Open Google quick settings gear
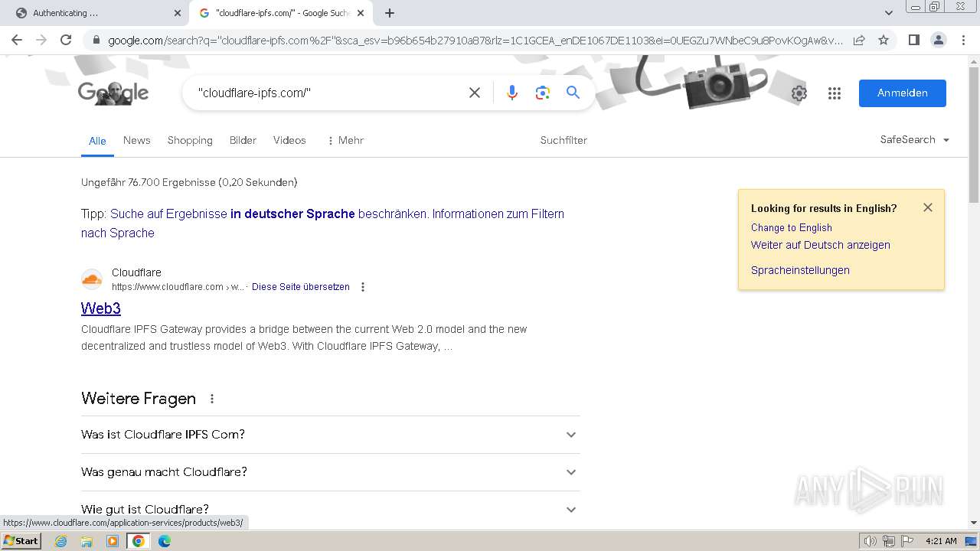 click(799, 93)
